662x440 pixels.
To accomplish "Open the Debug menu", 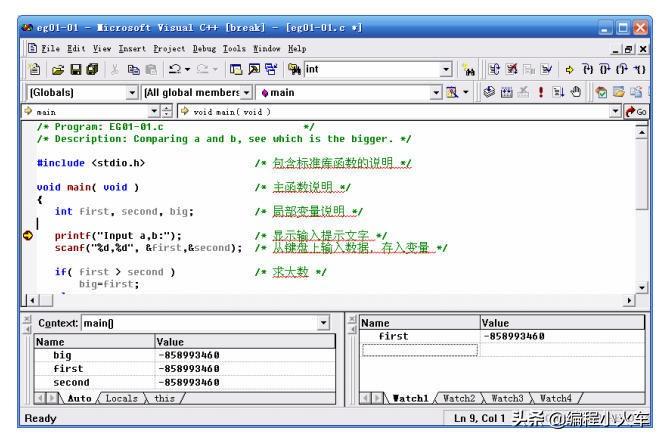I will [204, 49].
